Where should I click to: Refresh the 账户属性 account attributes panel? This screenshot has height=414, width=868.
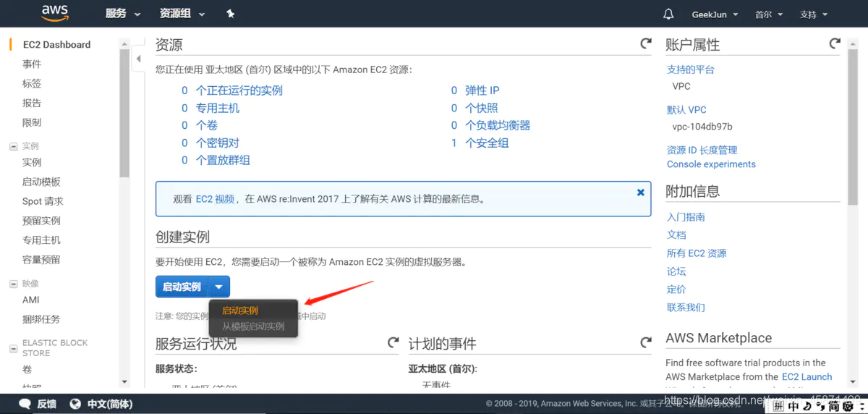tap(835, 44)
